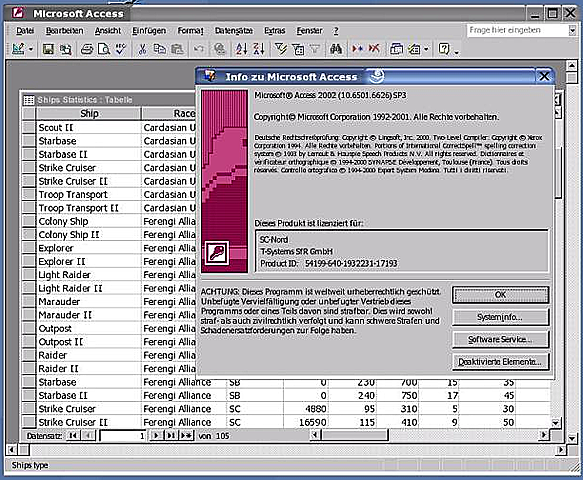583x480 pixels.
Task: Run the spelling check icon
Action: pos(120,49)
